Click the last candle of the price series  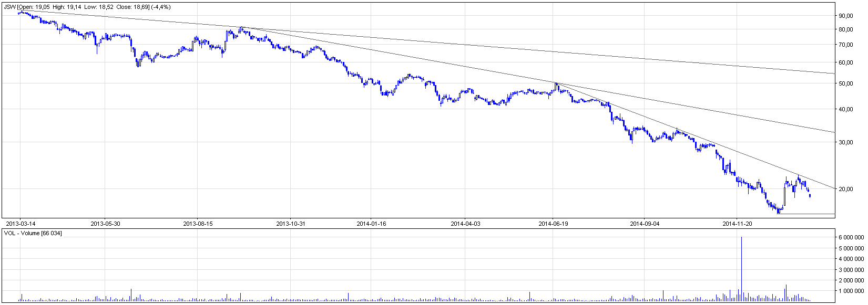click(810, 195)
